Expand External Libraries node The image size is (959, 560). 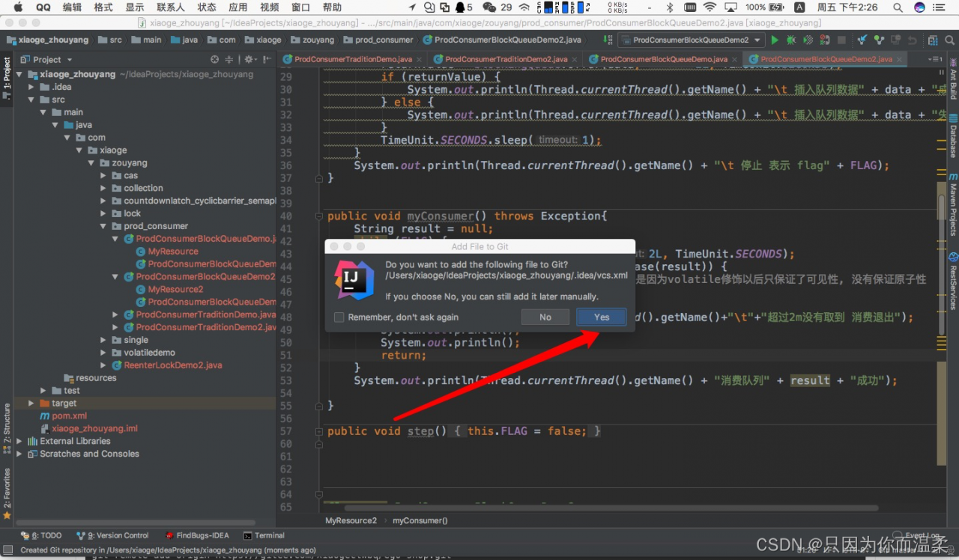tap(19, 441)
